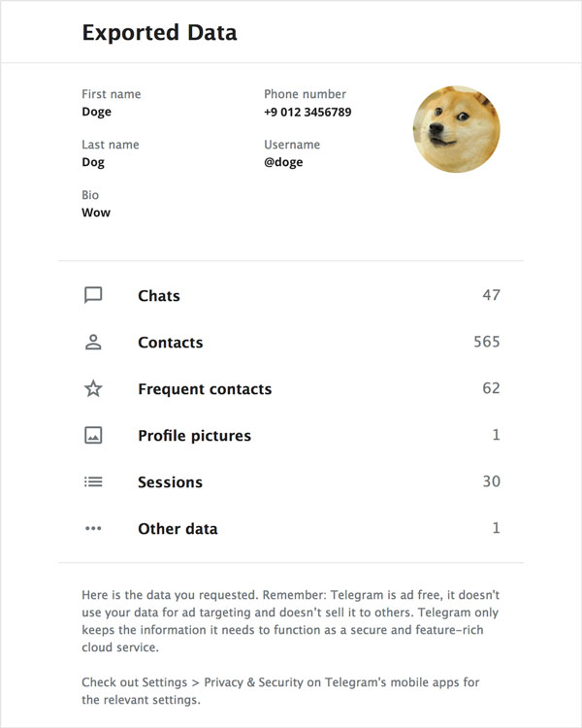Click the Other data three-dots icon
The image size is (582, 728).
[x=93, y=528]
